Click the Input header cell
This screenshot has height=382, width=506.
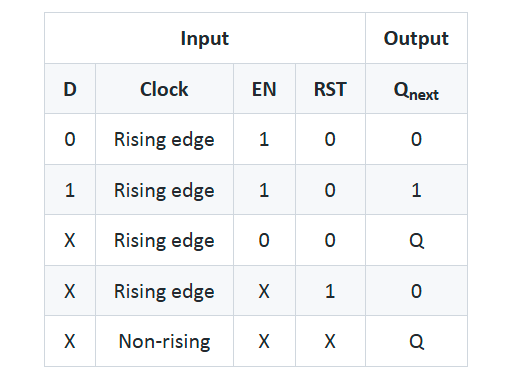click(205, 38)
